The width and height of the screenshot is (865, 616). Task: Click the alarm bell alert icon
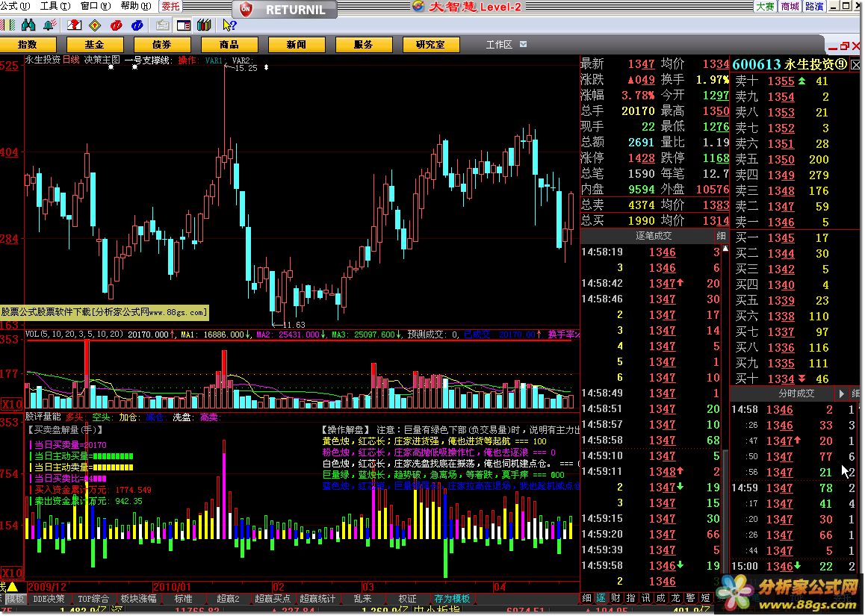49,25
